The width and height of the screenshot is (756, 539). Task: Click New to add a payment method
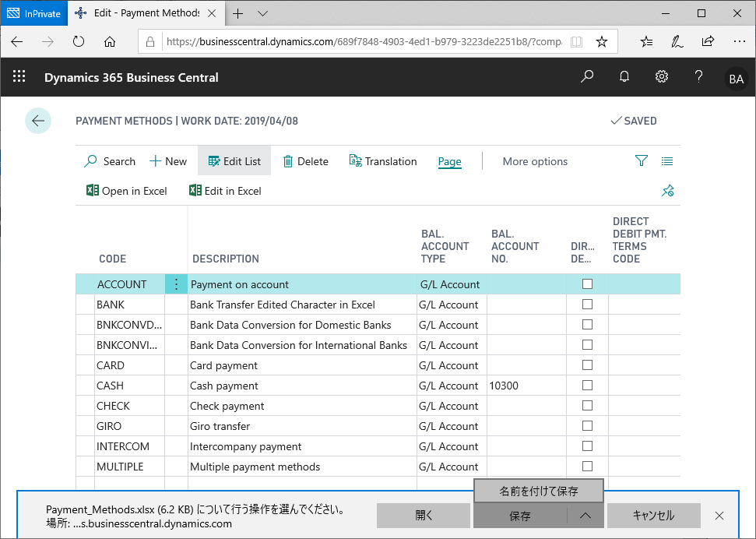[x=168, y=161]
